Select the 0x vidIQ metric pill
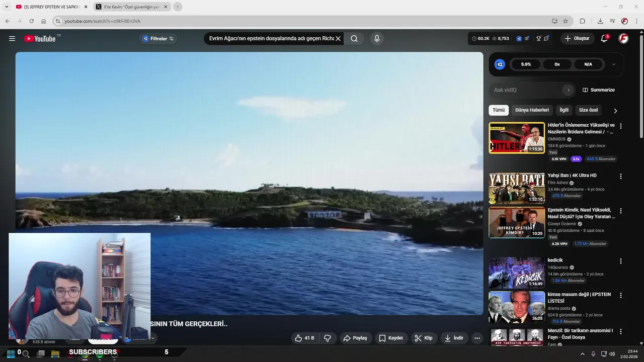Screen dimensions: 644x362 click(x=557, y=64)
